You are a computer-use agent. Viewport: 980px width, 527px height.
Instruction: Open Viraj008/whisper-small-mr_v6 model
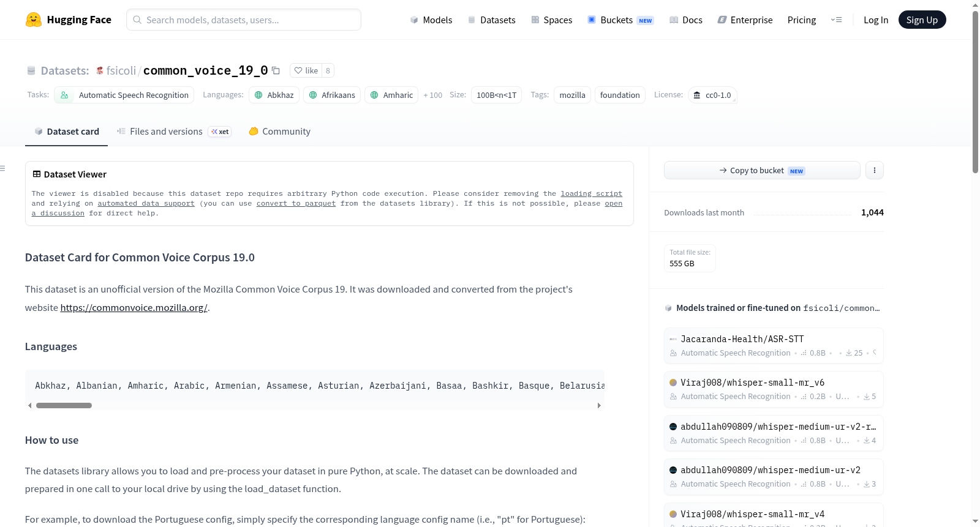pos(774,389)
